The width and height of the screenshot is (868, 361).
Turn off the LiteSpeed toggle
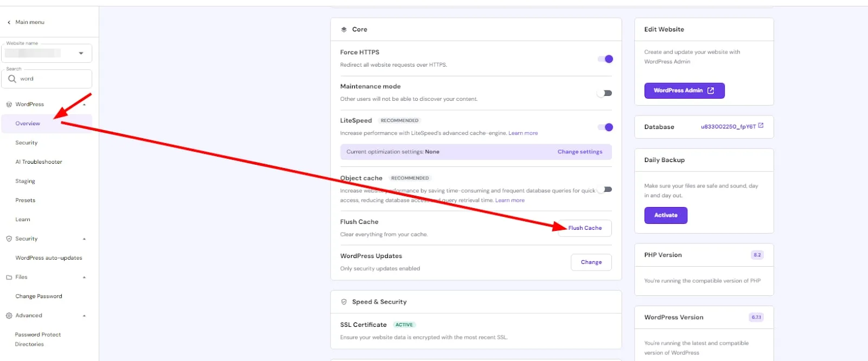click(605, 127)
